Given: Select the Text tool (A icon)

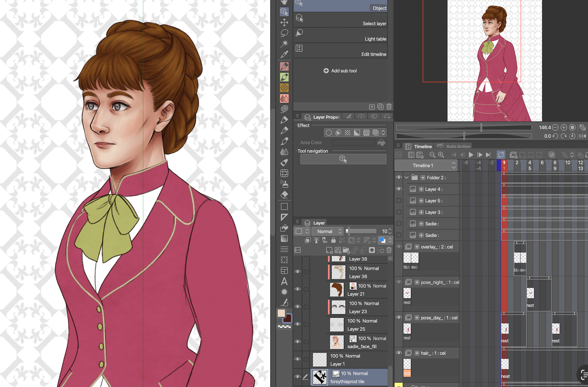Looking at the screenshot, I should point(284,281).
